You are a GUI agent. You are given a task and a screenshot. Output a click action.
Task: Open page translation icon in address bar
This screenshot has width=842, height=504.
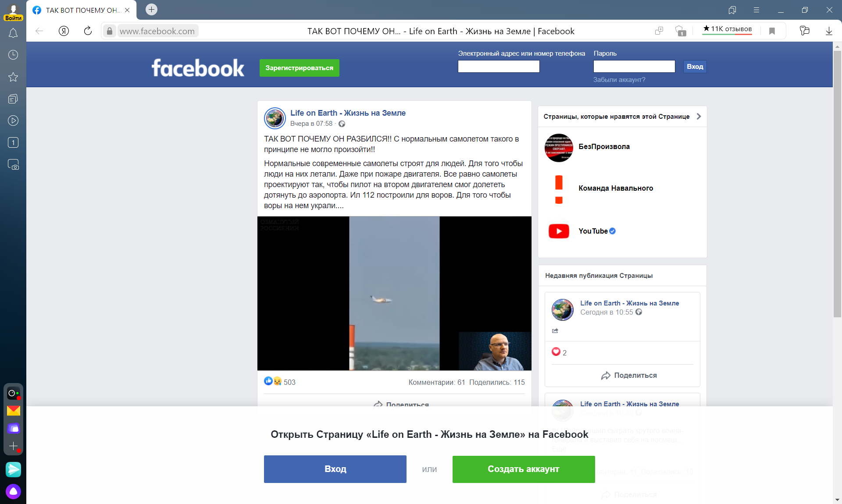click(x=659, y=31)
